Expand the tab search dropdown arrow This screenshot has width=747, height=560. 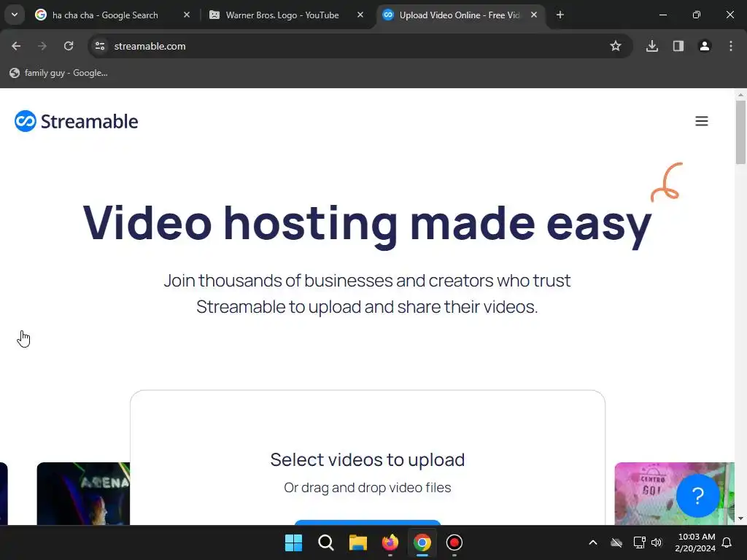click(x=15, y=15)
